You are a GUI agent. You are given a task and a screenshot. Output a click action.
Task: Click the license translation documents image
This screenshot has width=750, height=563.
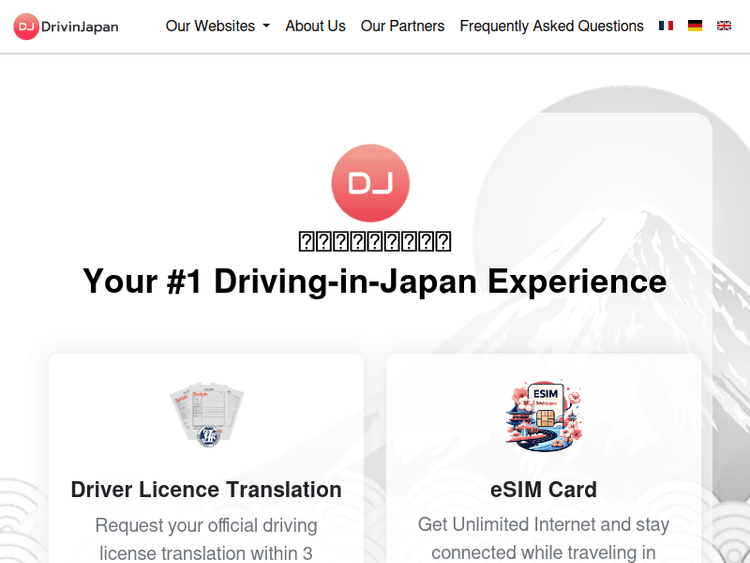207,415
